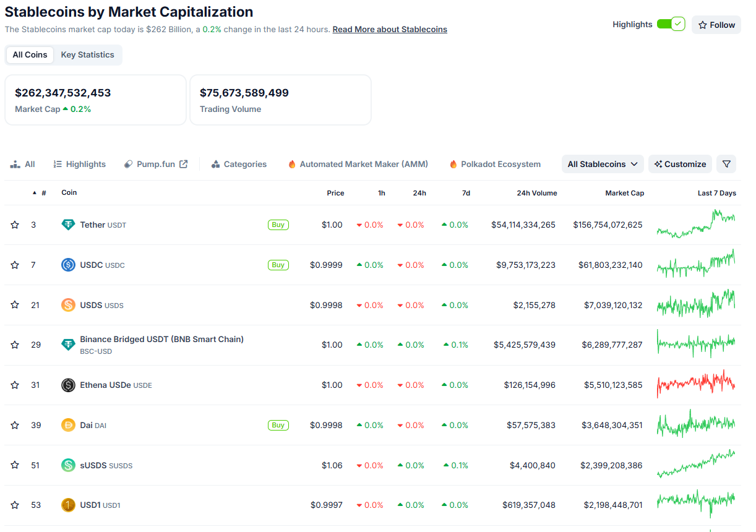Sort by the Price column header

click(x=335, y=193)
